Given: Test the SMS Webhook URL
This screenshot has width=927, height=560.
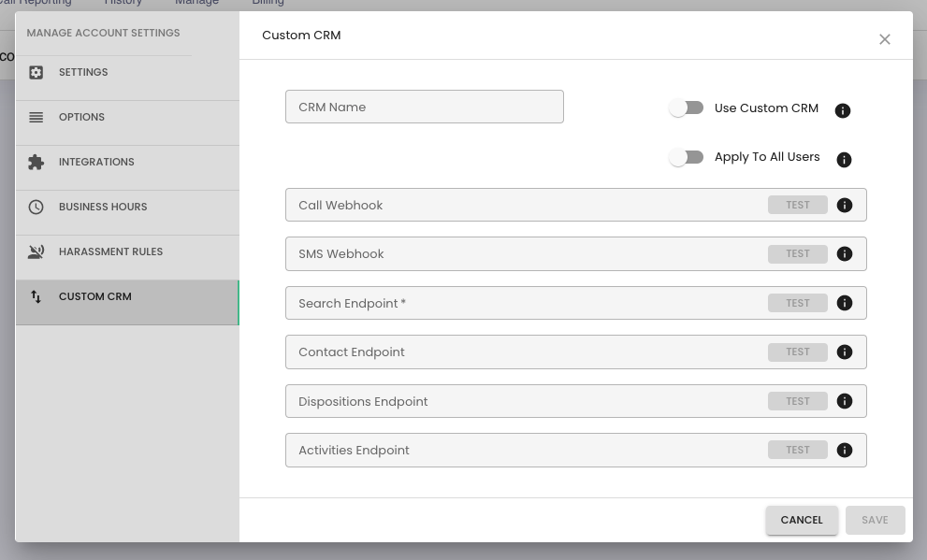Looking at the screenshot, I should 798,254.
